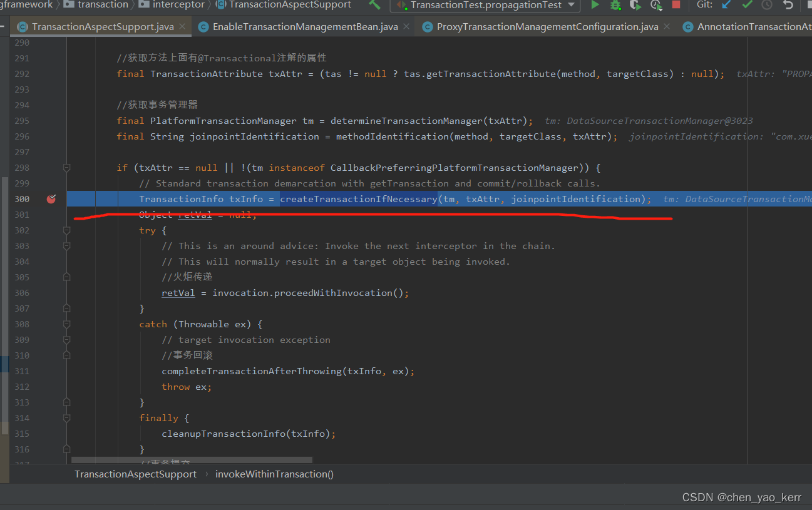The image size is (812, 510).
Task: Click the comment '//事务回滚' on line 310
Action: 187,355
